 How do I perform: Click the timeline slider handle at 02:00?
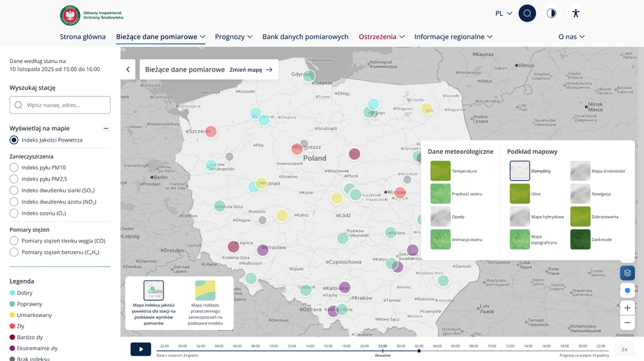(419, 351)
